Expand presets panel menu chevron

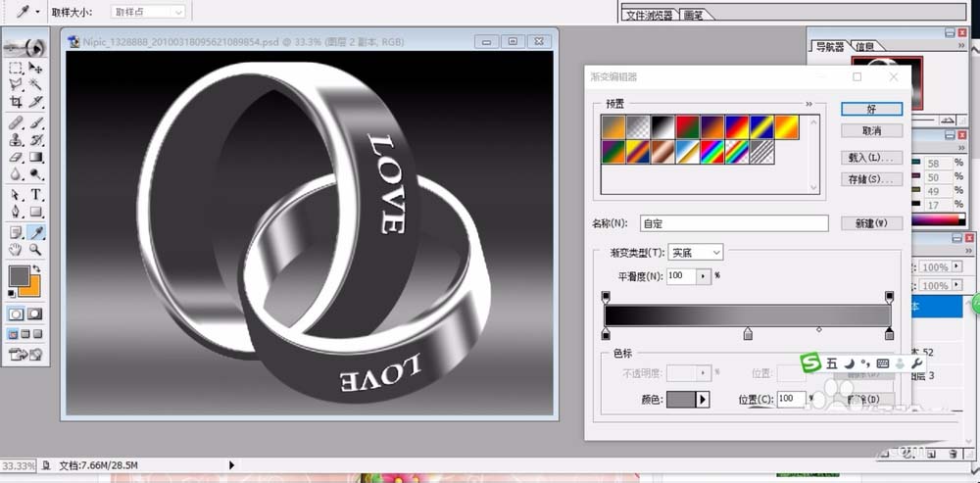click(x=808, y=104)
